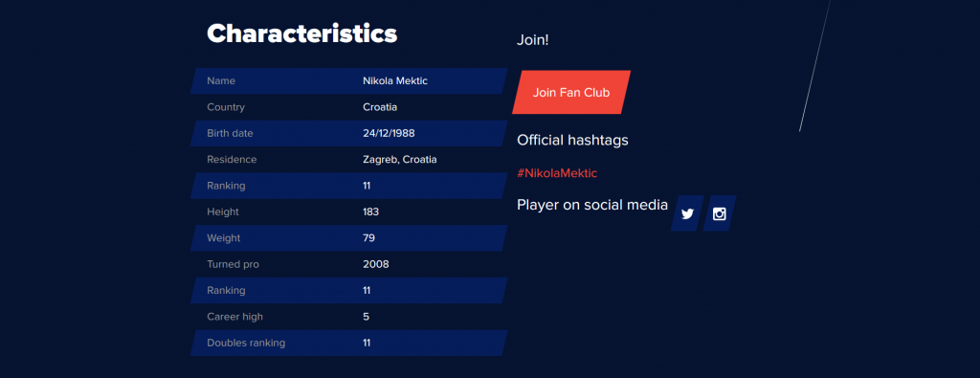Click the Nikola Mektic name value

coord(395,81)
